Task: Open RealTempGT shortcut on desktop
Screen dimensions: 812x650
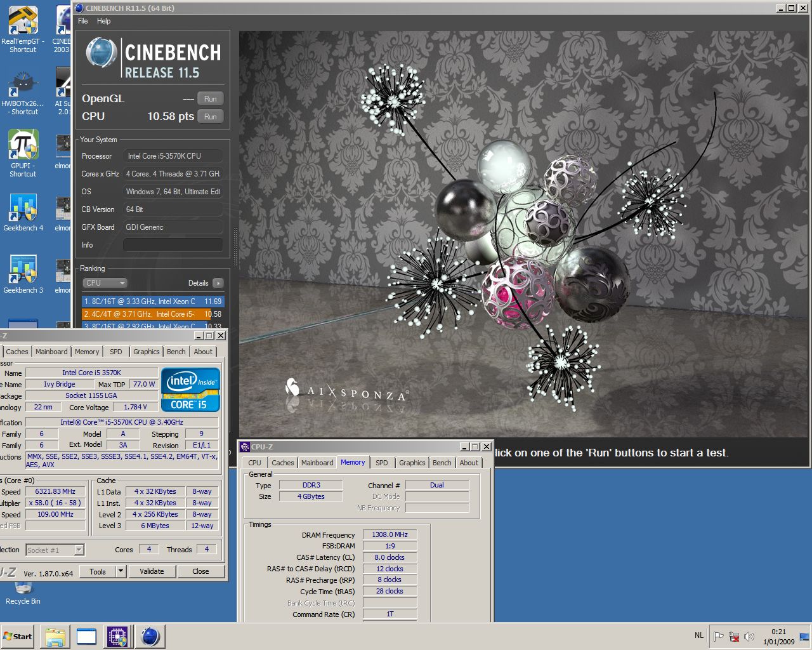Action: [x=23, y=29]
